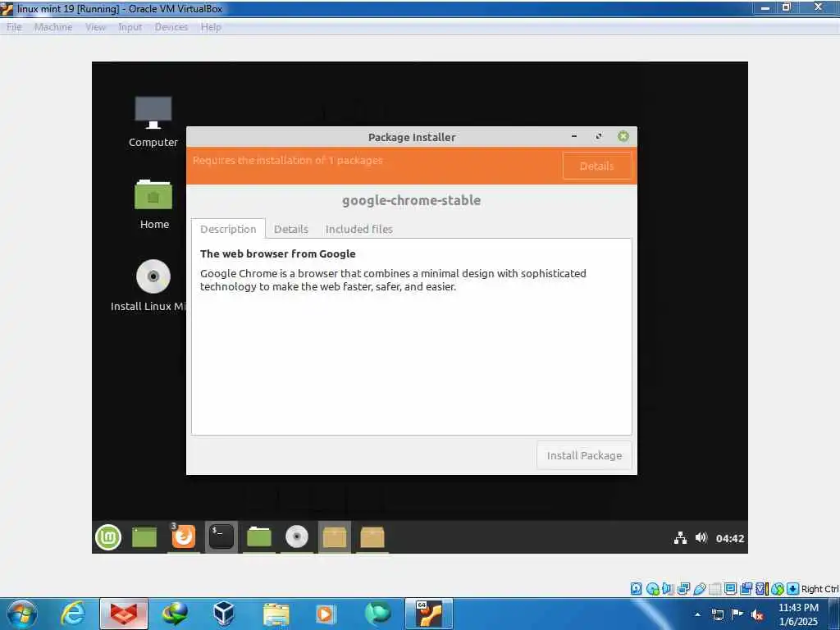This screenshot has width=840, height=630.
Task: Click the muted speaker tray icon
Action: [x=757, y=615]
